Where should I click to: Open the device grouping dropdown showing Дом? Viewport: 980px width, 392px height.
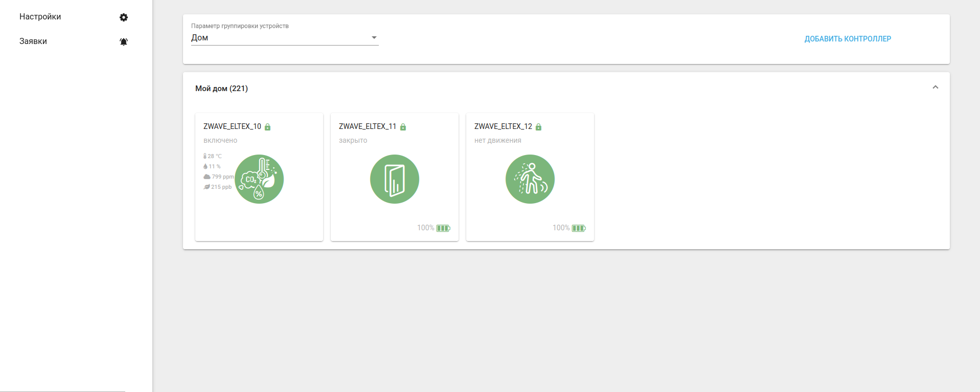tap(285, 38)
